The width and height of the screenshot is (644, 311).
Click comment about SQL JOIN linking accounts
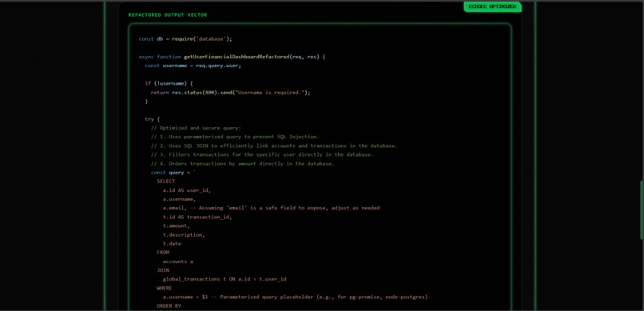pyautogui.click(x=274, y=146)
